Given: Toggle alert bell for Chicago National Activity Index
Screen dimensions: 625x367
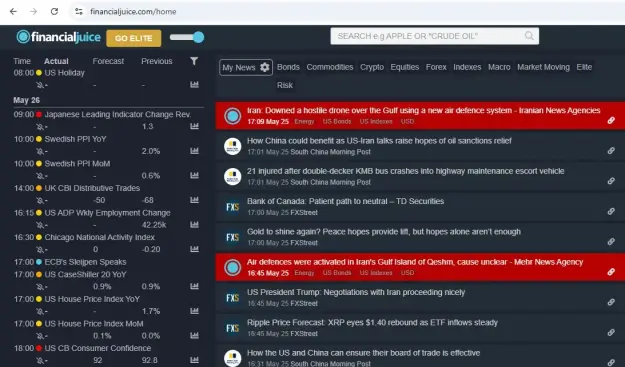Looking at the screenshot, I should coord(40,249).
